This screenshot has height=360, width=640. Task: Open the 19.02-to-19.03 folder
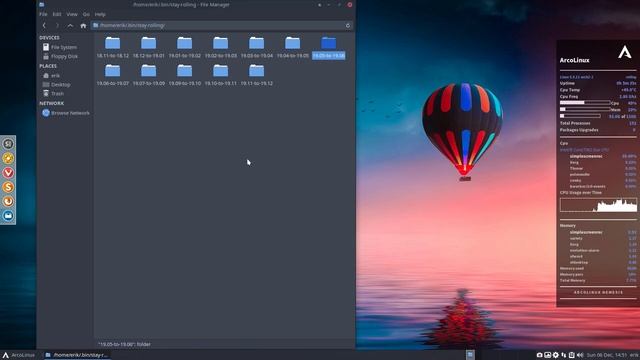[220, 47]
